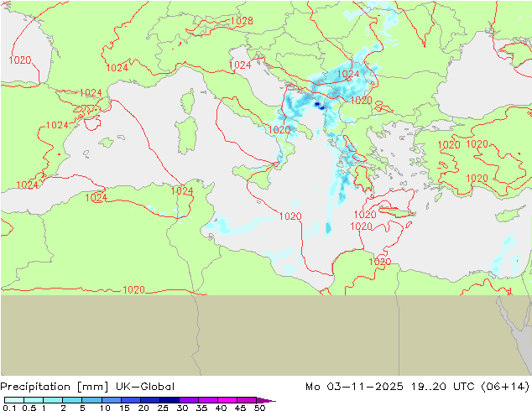Click the legend's purple overflow arrow tip
This screenshot has height=411, width=532.
click(267, 400)
